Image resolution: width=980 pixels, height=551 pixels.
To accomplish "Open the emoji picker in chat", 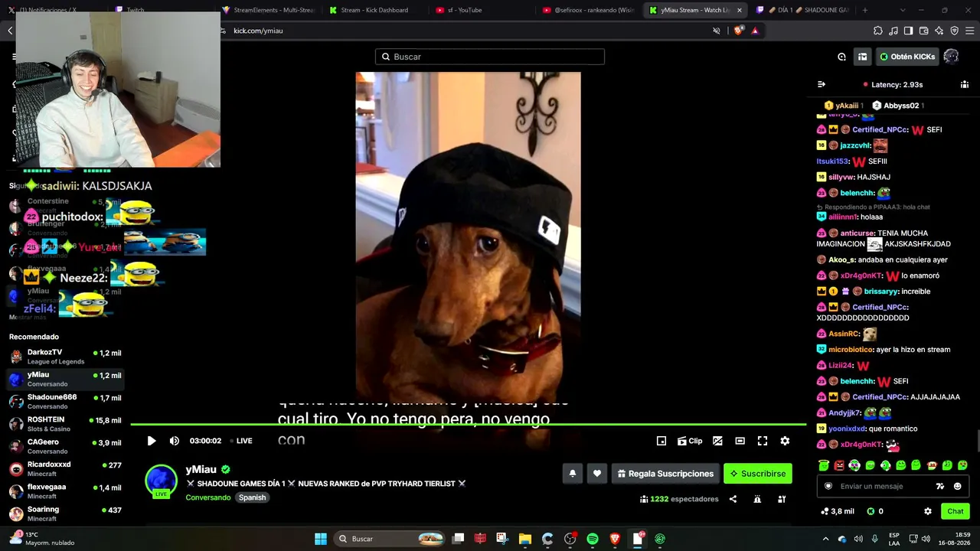I will [x=957, y=486].
